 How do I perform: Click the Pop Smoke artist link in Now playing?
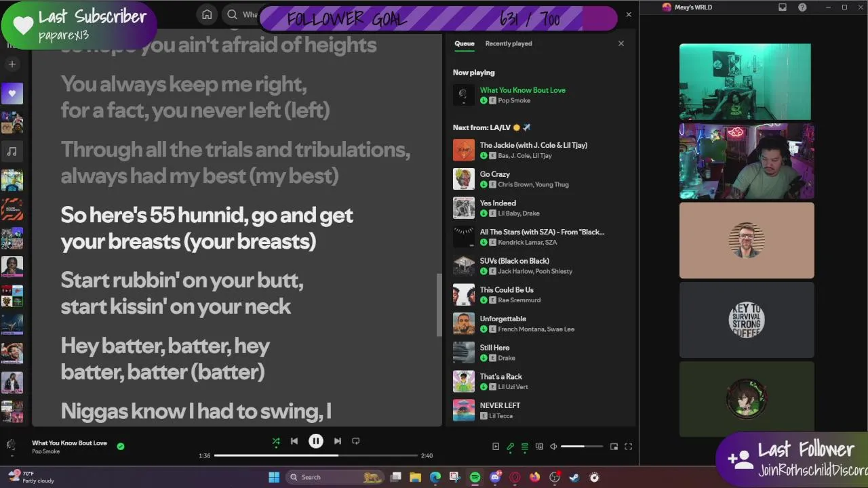point(514,100)
